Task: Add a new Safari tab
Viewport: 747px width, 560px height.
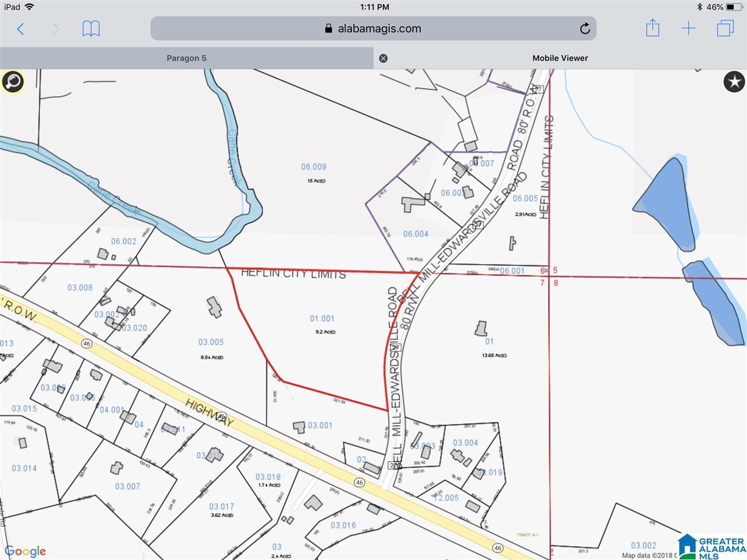Action: [689, 29]
